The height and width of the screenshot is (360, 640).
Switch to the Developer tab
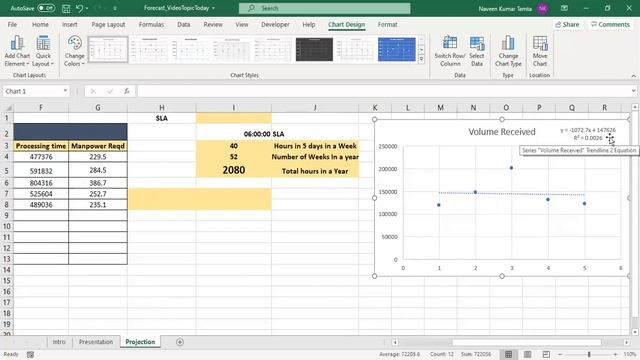pyautogui.click(x=276, y=24)
